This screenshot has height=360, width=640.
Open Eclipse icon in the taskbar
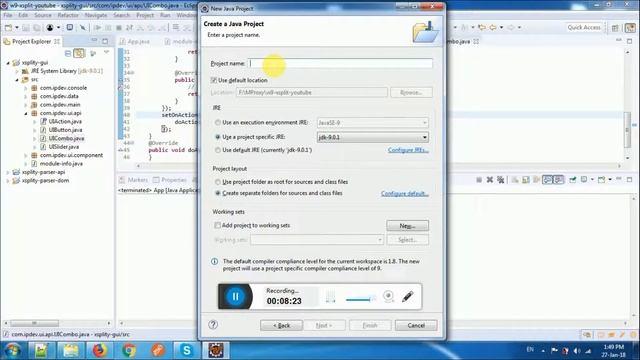[x=216, y=351]
